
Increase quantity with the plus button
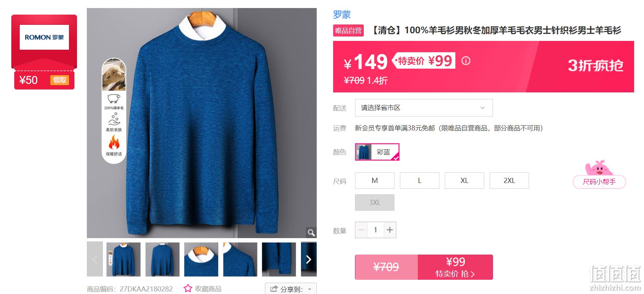click(x=390, y=230)
